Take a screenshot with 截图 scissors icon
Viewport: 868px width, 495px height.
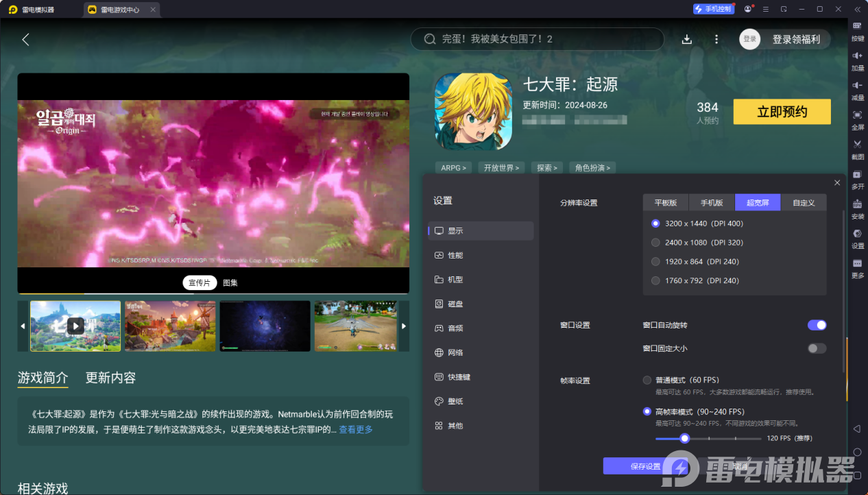click(858, 149)
